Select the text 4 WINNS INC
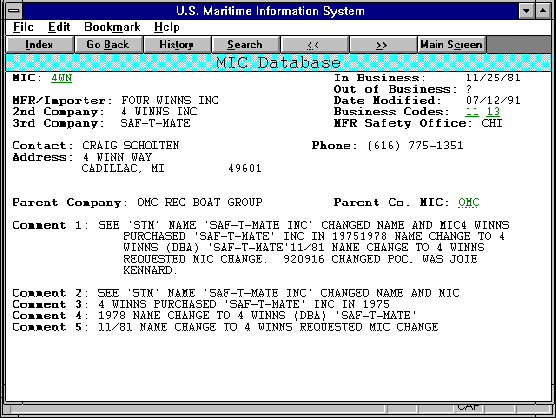This screenshot has height=418, width=556. point(159,112)
